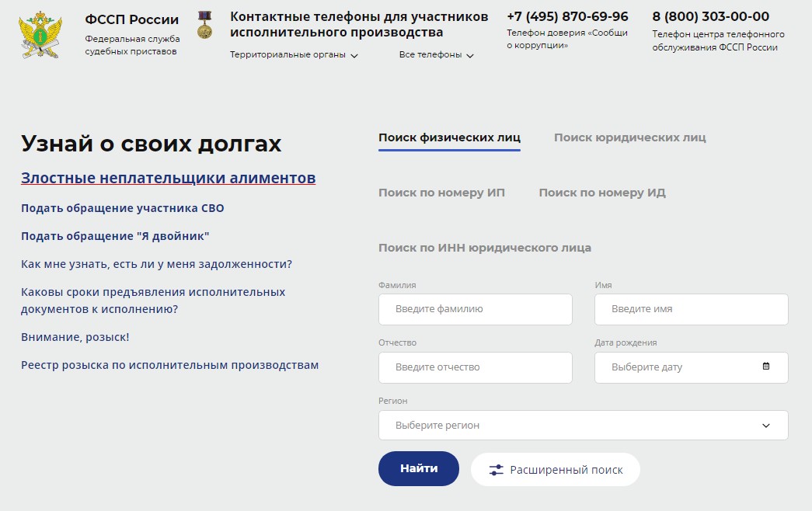The image size is (812, 511).
Task: Open the Внимание, розыск! link
Action: pyautogui.click(x=75, y=337)
